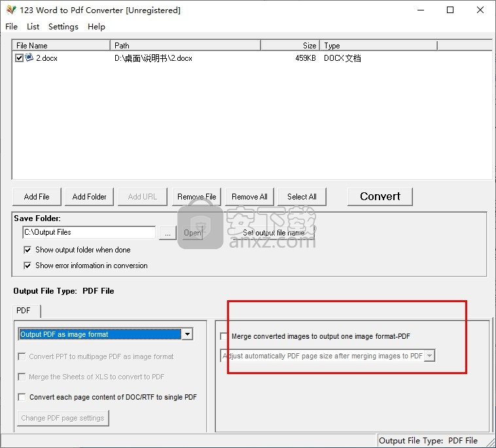
Task: Select the 2.docx file name
Action: click(x=46, y=58)
